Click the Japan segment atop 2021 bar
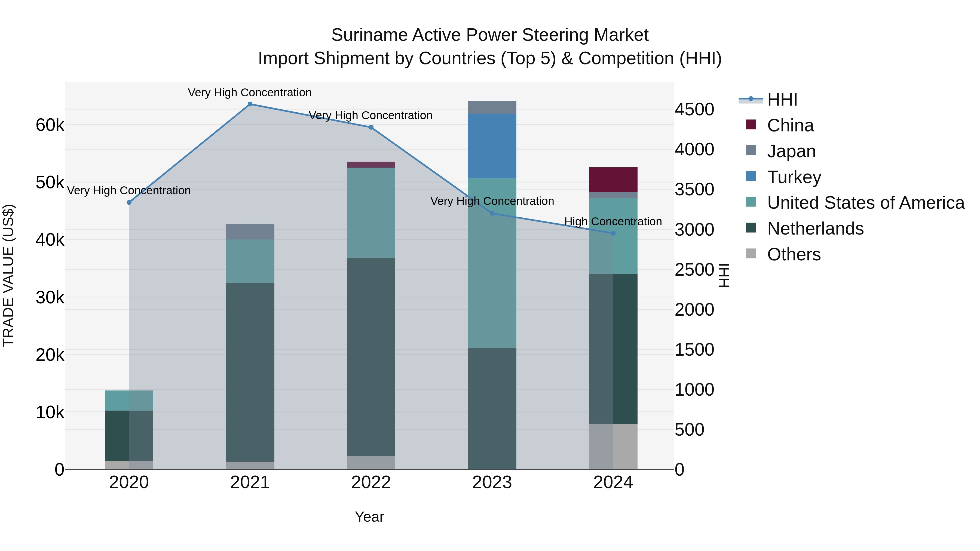980x551 pixels. click(250, 232)
